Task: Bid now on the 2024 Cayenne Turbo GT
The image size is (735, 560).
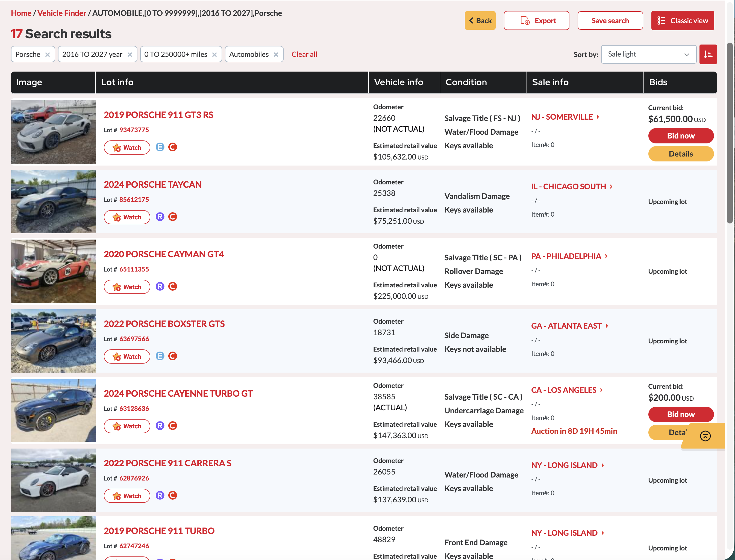Action: (x=681, y=415)
